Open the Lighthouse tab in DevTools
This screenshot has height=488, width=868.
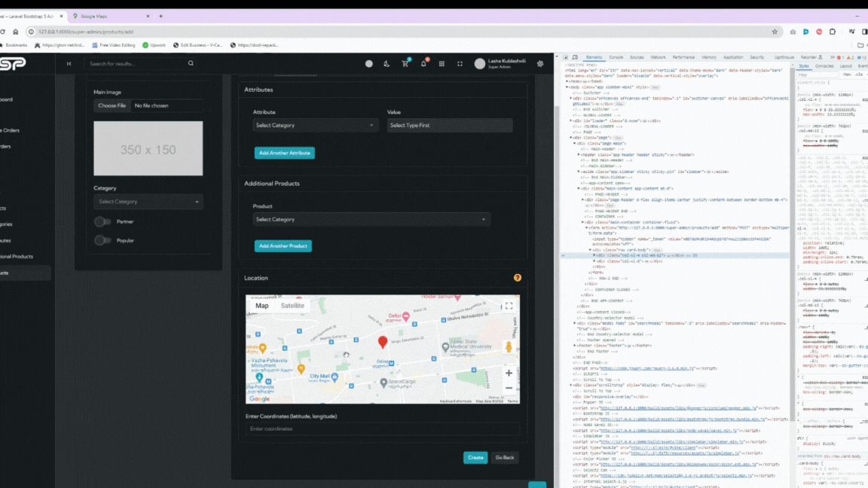pyautogui.click(x=784, y=57)
